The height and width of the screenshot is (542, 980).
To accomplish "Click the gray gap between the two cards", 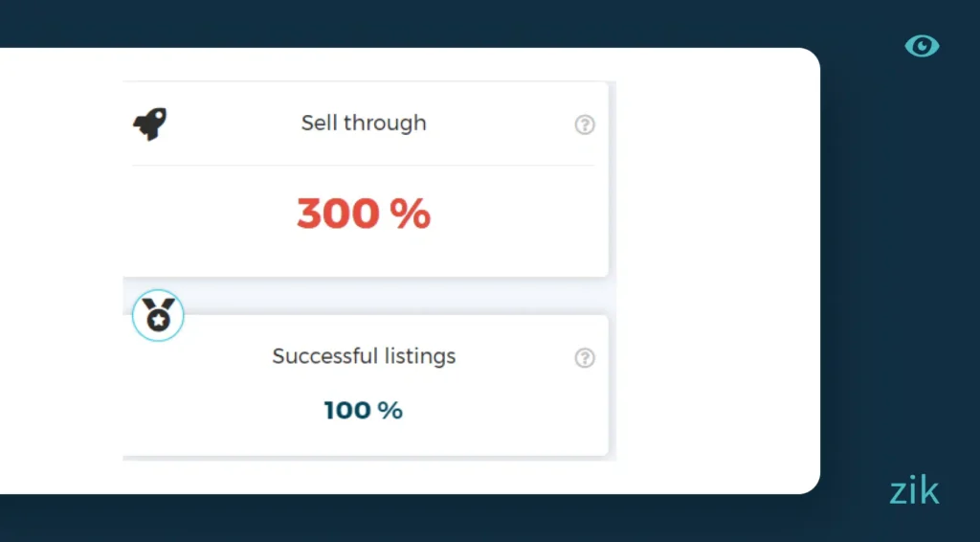I will tap(383, 296).
